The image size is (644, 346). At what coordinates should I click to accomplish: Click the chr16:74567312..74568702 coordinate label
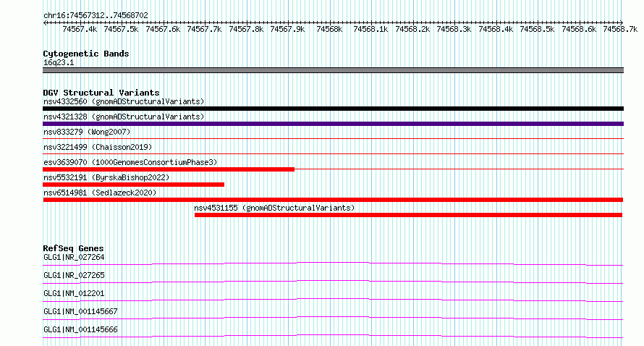pos(96,15)
